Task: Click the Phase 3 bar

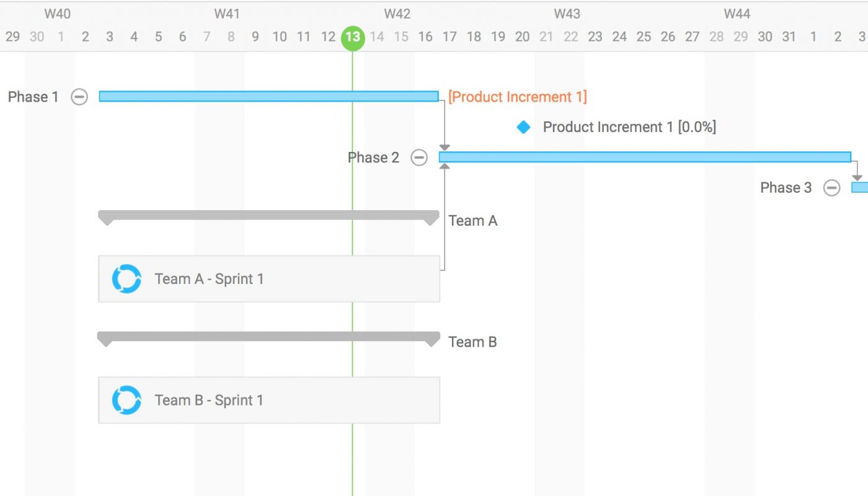Action: pos(860,188)
